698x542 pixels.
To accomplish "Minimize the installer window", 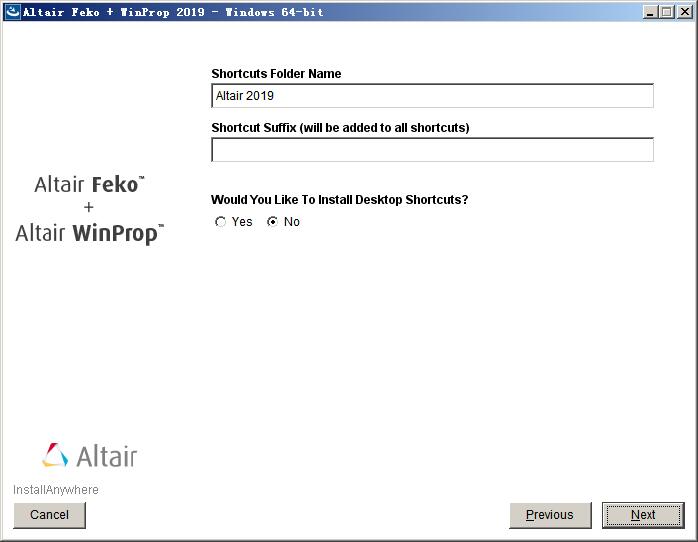I will [x=650, y=12].
